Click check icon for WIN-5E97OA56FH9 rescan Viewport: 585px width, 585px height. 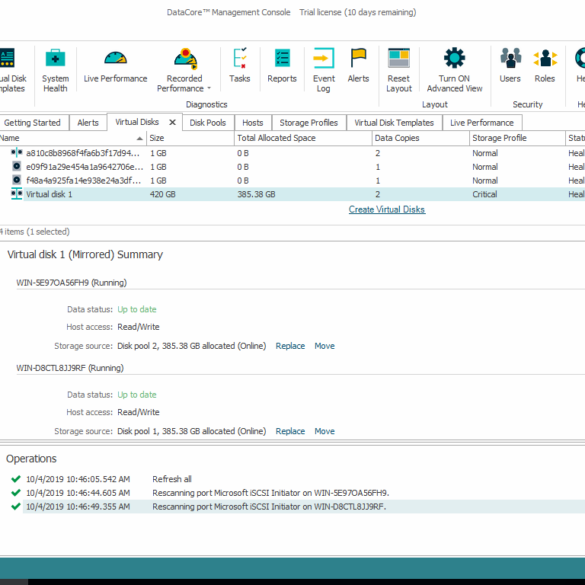pyautogui.click(x=16, y=492)
